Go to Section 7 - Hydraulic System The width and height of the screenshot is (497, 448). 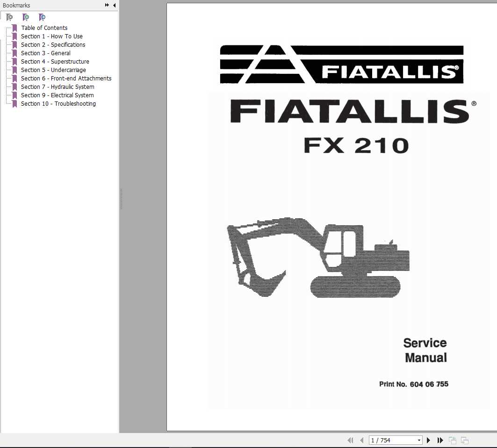pyautogui.click(x=57, y=87)
